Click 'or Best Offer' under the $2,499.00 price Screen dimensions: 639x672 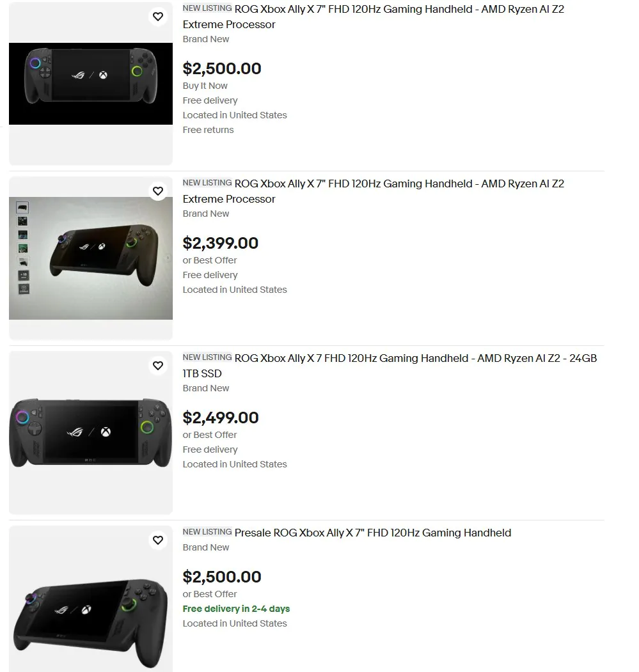click(210, 435)
